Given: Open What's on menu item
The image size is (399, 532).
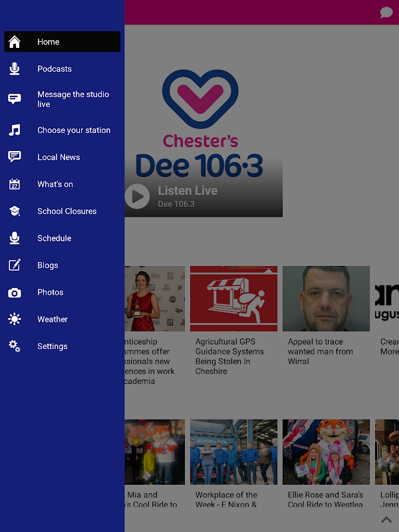Looking at the screenshot, I should [62, 184].
